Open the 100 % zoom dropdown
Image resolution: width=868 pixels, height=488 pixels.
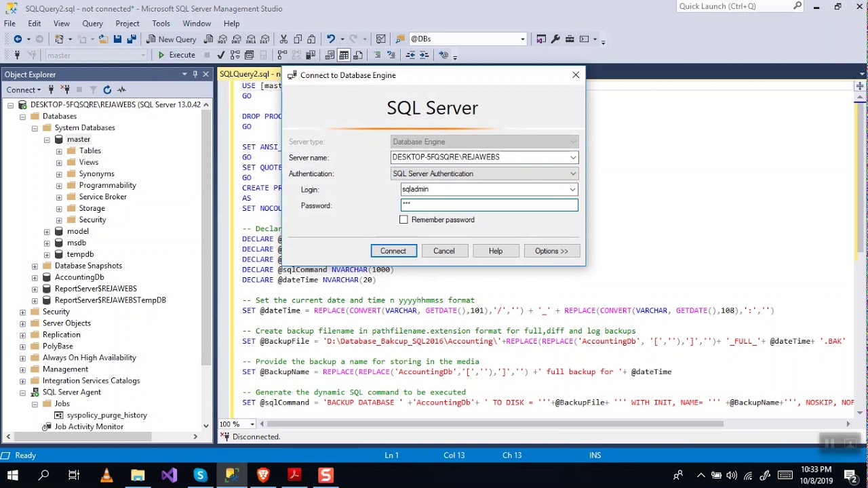click(252, 424)
